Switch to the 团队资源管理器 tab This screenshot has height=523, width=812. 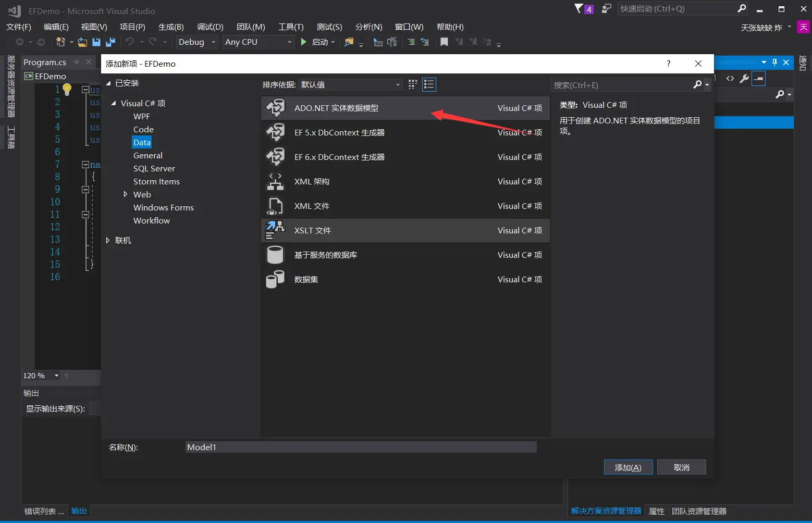tap(699, 511)
